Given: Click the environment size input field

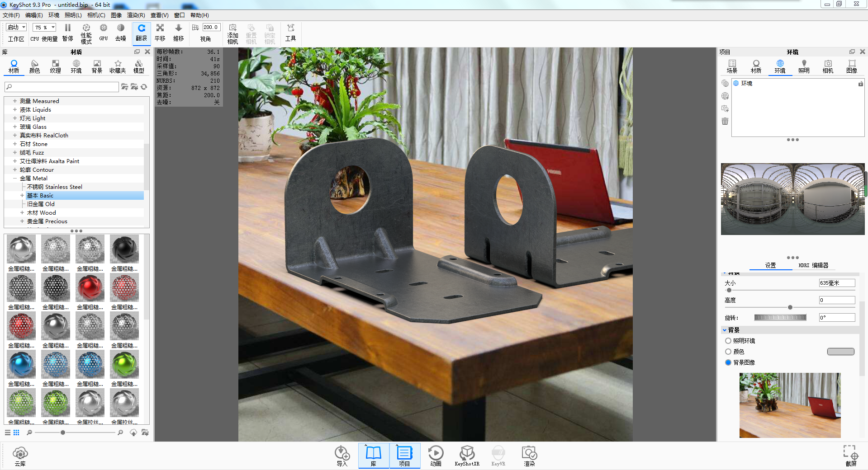Looking at the screenshot, I should pos(837,283).
